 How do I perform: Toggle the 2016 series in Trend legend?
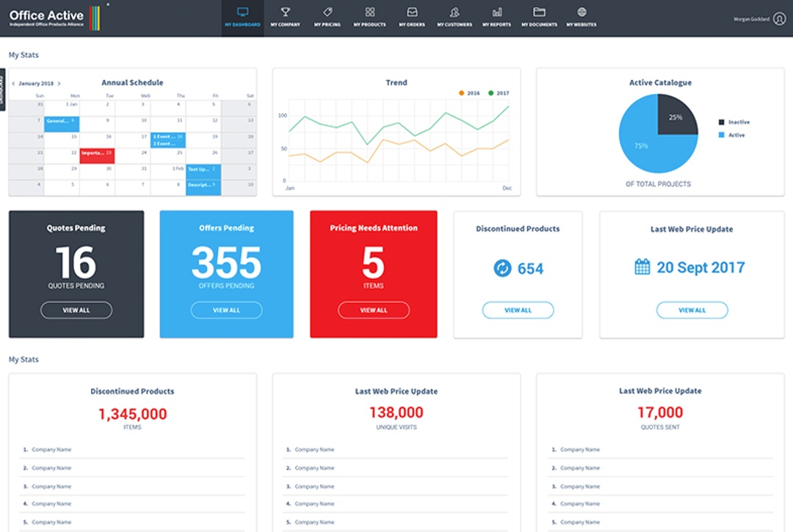(462, 93)
